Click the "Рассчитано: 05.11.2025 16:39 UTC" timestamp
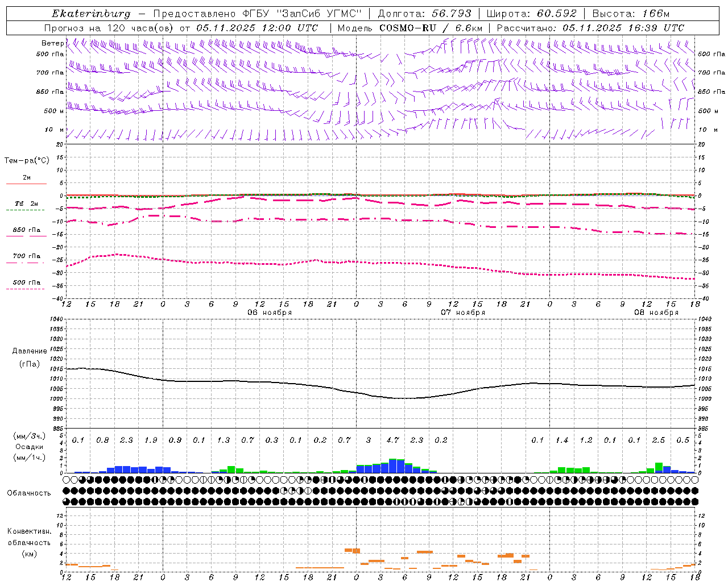This screenshot has width=728, height=582. coord(590,28)
